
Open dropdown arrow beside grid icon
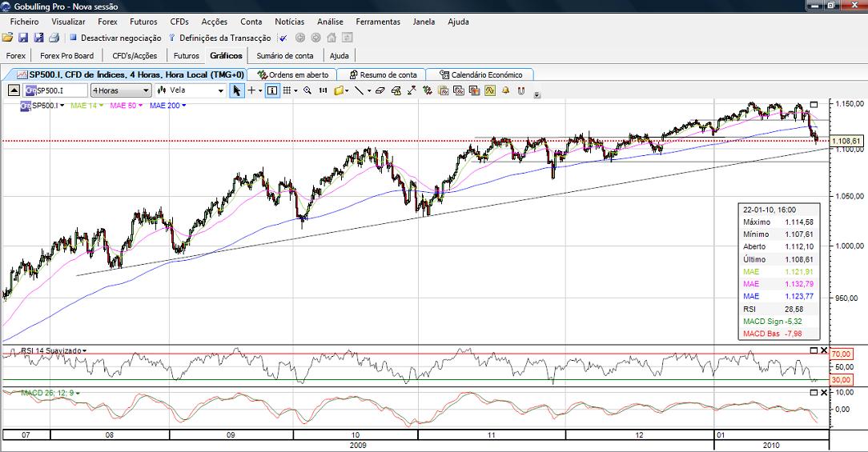295,90
